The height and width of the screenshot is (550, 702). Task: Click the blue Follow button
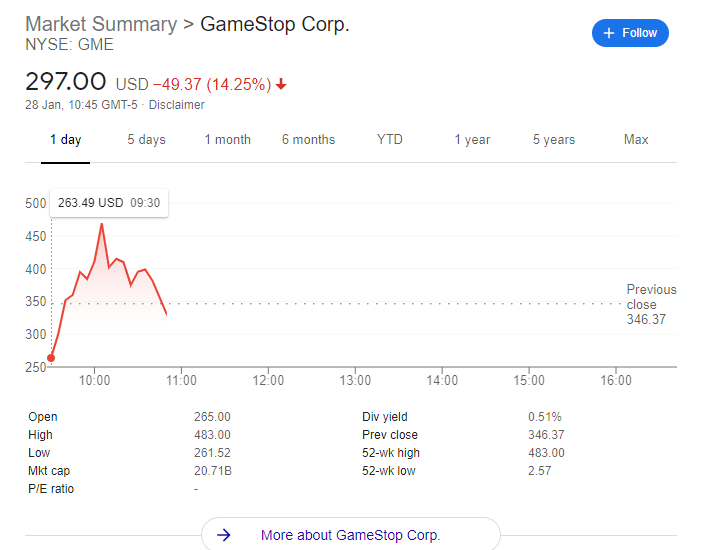pyautogui.click(x=630, y=33)
